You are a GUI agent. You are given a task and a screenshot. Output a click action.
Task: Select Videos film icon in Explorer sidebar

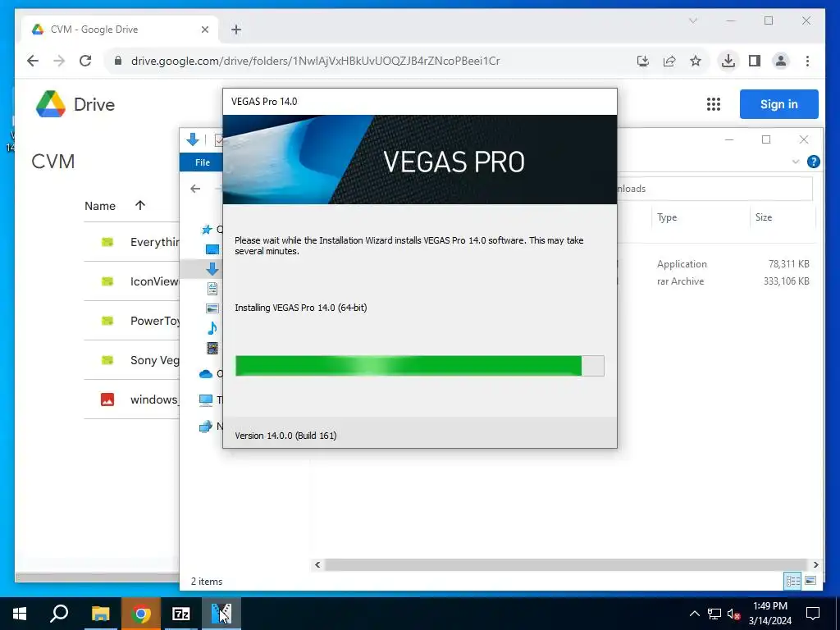click(212, 348)
